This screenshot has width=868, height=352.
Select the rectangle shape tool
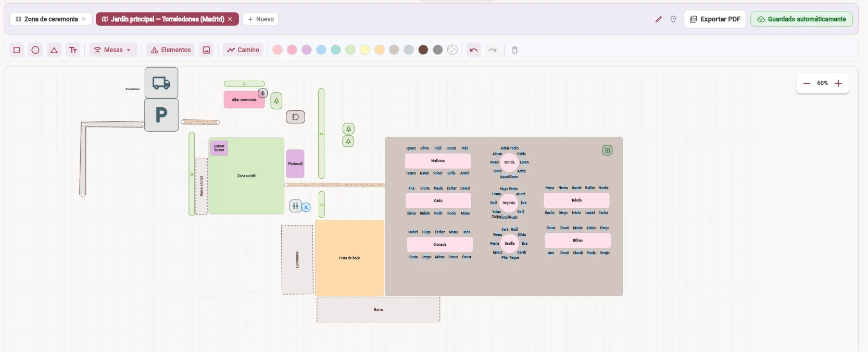pyautogui.click(x=17, y=50)
